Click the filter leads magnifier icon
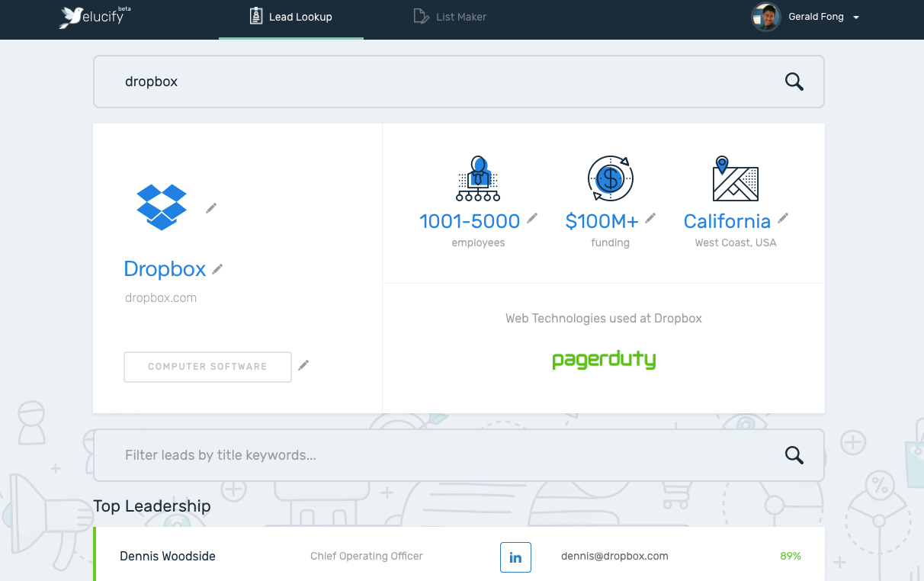The height and width of the screenshot is (581, 924). [794, 455]
